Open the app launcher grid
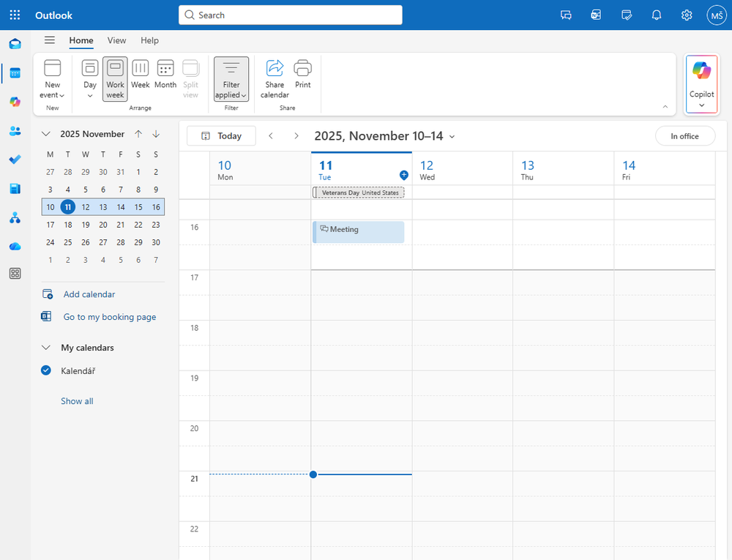The image size is (732, 560). point(15,15)
